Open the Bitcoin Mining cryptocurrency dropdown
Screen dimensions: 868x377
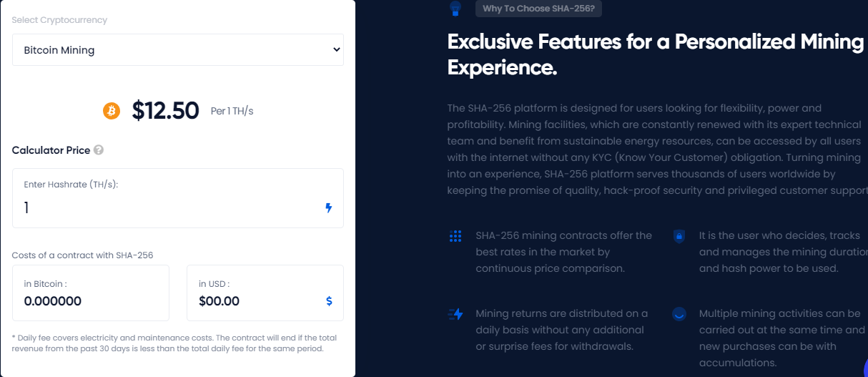[x=178, y=50]
